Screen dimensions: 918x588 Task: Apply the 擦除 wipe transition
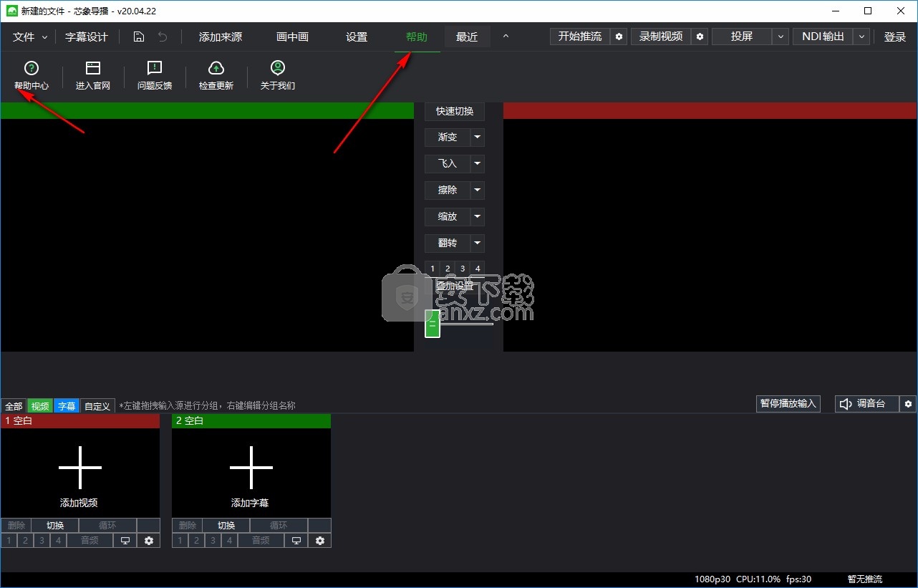[448, 191]
